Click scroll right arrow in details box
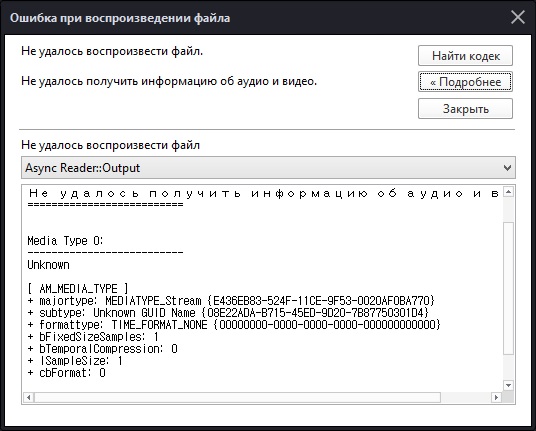 click(496, 398)
